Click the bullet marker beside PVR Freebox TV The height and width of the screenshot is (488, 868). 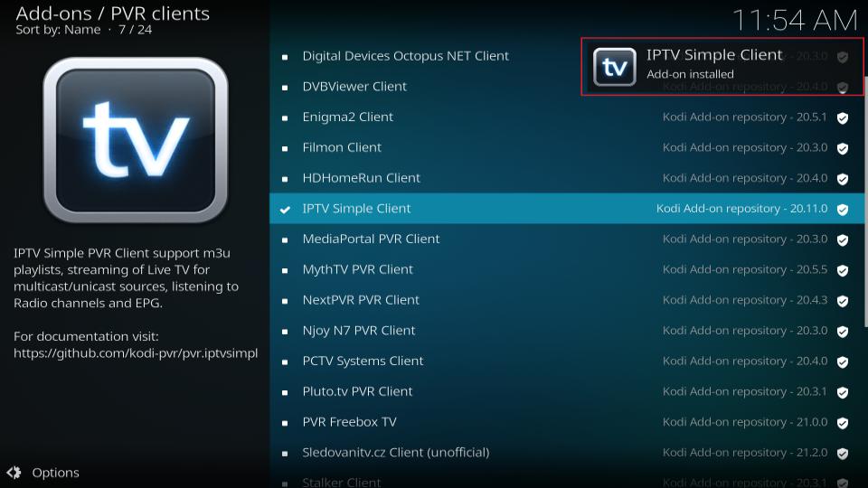coord(285,423)
